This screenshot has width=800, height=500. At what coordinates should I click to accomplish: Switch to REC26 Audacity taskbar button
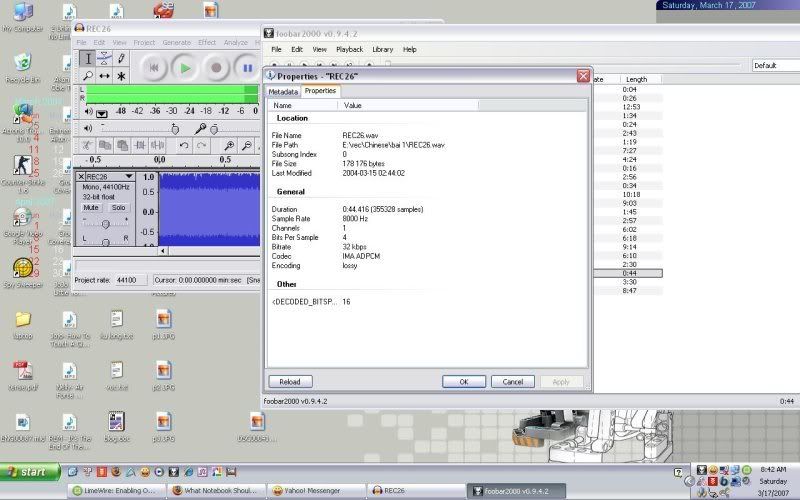point(414,491)
